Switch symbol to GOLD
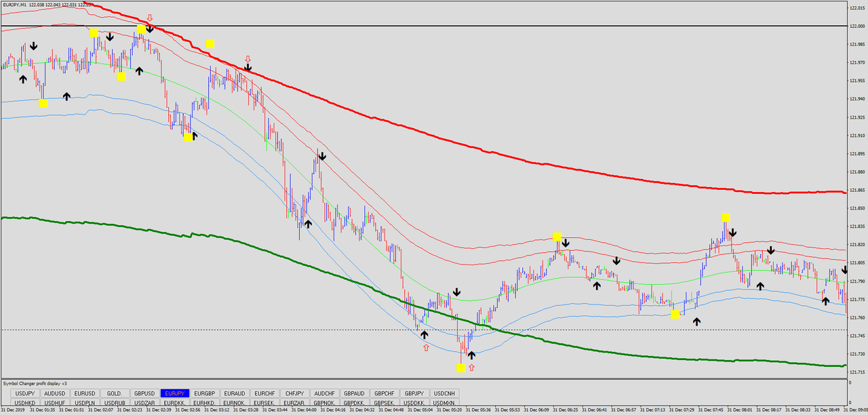The image size is (868, 415). pyautogui.click(x=115, y=393)
